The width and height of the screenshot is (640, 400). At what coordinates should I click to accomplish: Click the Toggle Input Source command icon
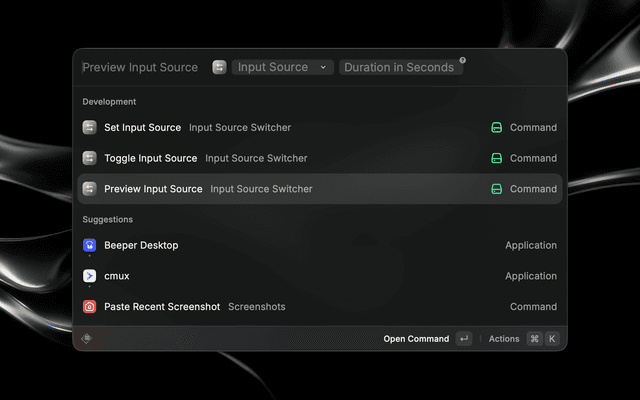pos(90,158)
